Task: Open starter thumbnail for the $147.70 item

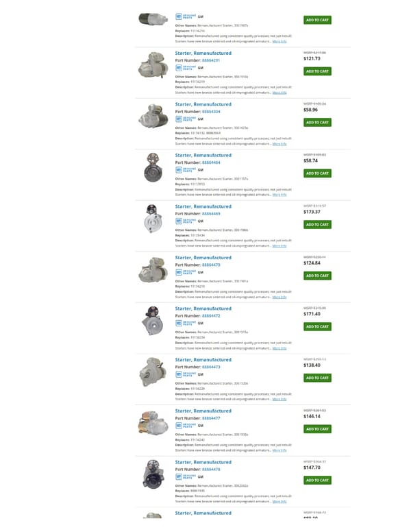Action: pos(153,474)
